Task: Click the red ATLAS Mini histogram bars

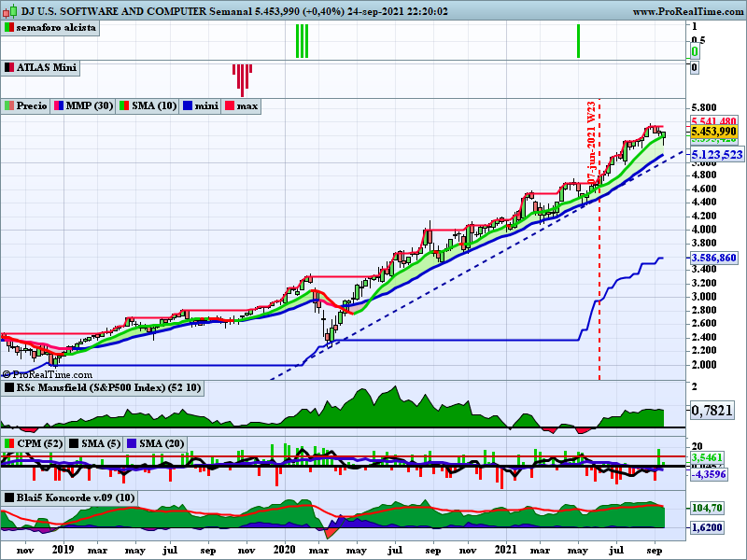Action: [242, 80]
